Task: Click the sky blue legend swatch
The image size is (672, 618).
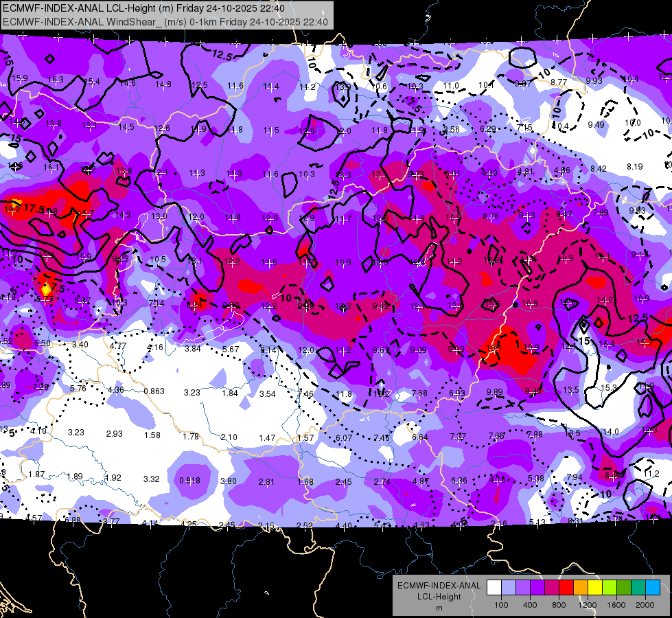Action: coord(653,587)
